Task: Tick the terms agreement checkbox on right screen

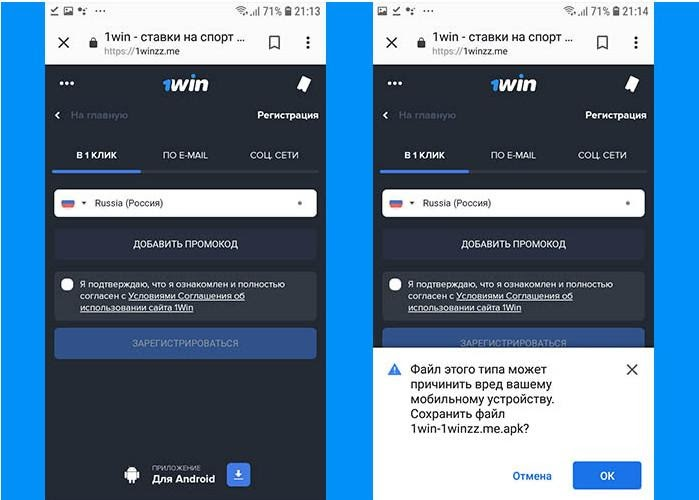Action: pyautogui.click(x=395, y=284)
